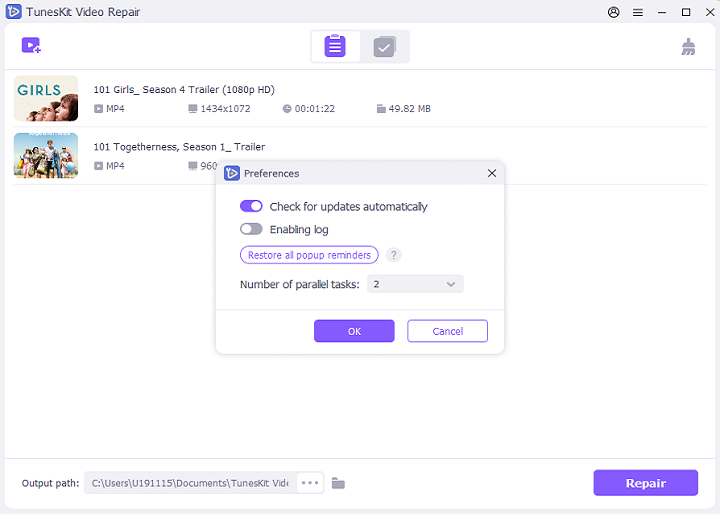Enable the Enabling log switch
720x514 pixels.
pos(251,229)
